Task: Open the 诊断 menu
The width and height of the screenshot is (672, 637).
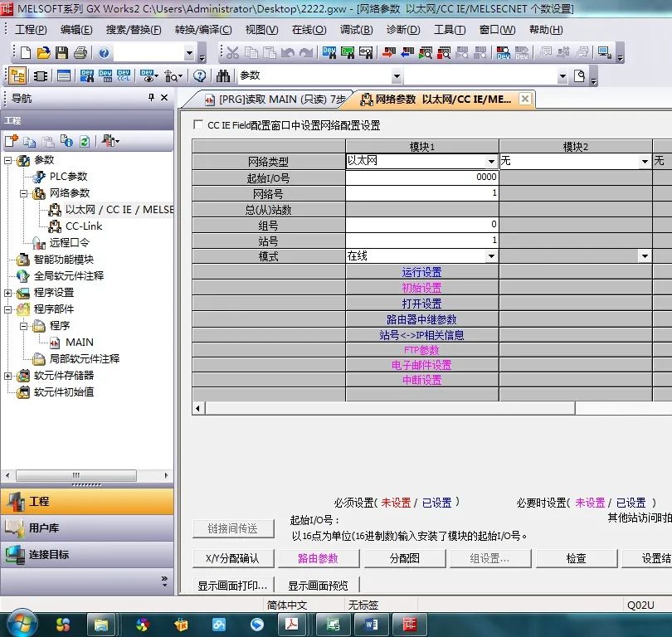Action: [402, 29]
